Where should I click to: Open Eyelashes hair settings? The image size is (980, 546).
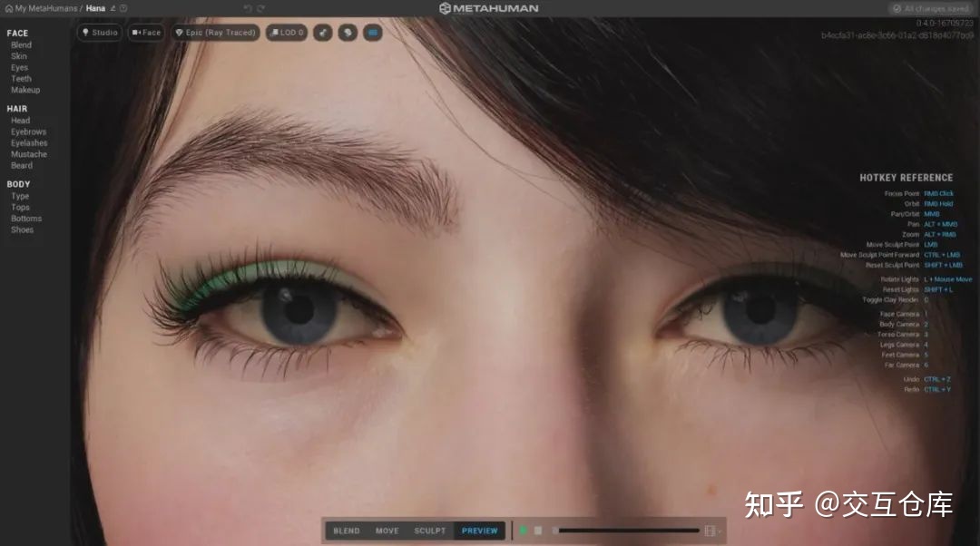click(29, 143)
